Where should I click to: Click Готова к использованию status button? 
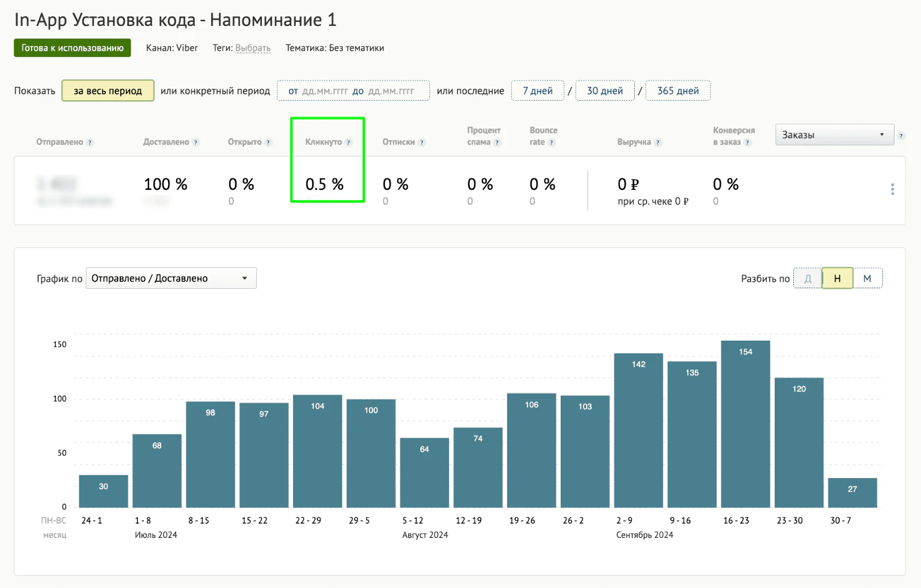click(73, 48)
